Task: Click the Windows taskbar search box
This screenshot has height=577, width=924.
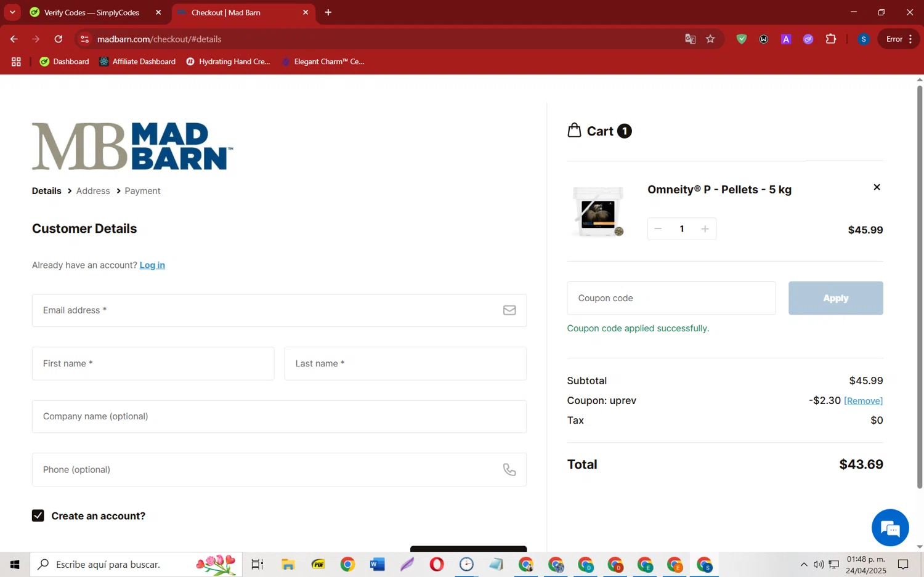Action: point(136,564)
